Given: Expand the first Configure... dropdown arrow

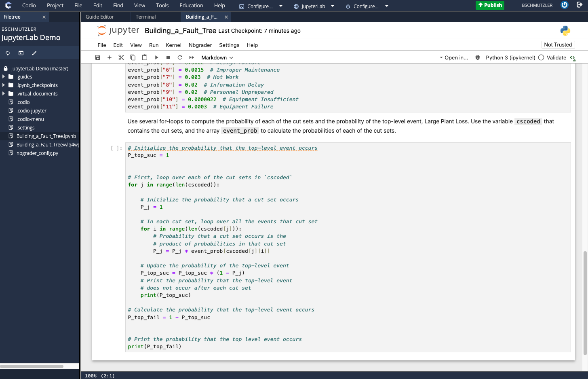Looking at the screenshot, I should tap(281, 6).
